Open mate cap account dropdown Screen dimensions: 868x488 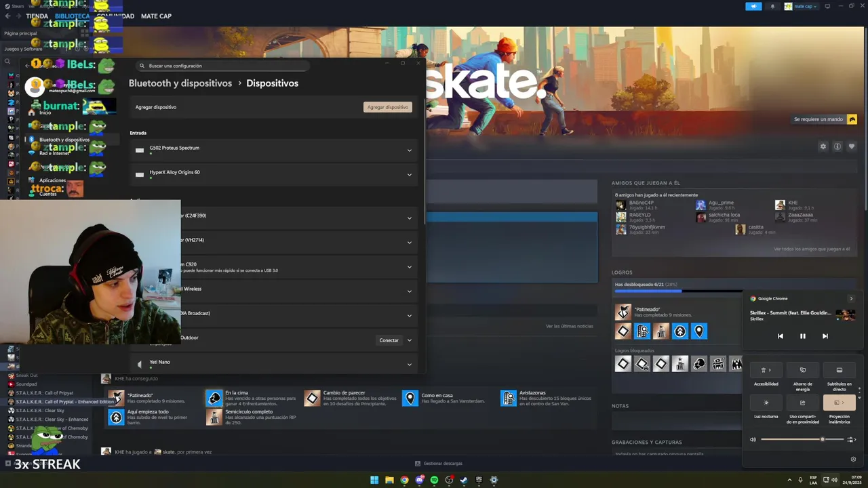801,6
